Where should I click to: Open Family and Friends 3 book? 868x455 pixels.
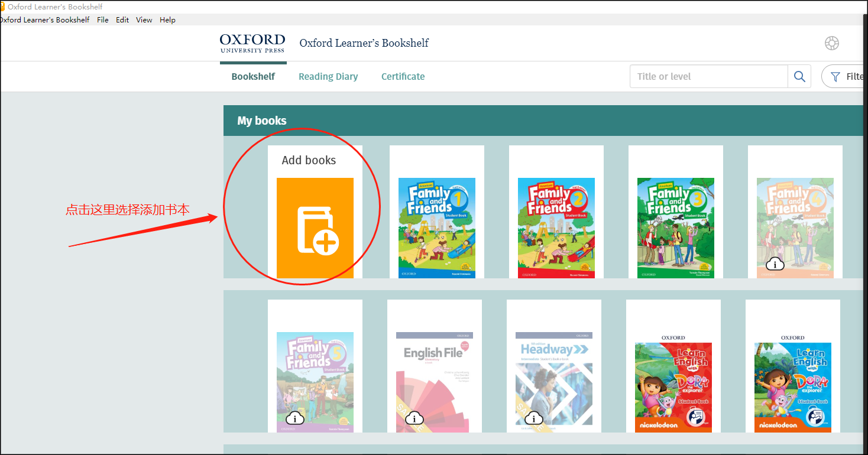coord(676,228)
